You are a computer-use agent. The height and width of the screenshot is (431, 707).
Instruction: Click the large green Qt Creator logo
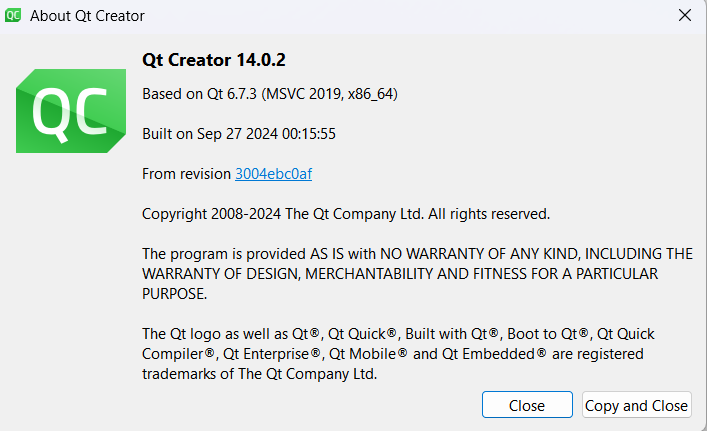point(69,111)
